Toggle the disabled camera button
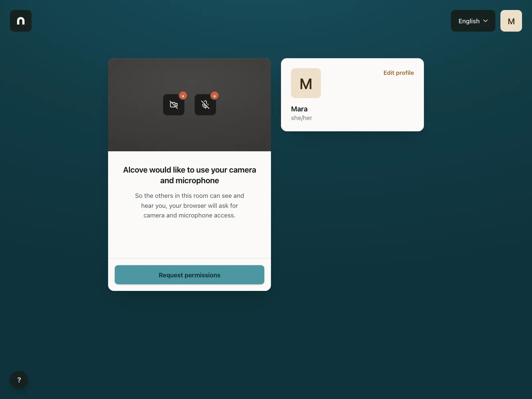The image size is (532, 399). tap(174, 105)
